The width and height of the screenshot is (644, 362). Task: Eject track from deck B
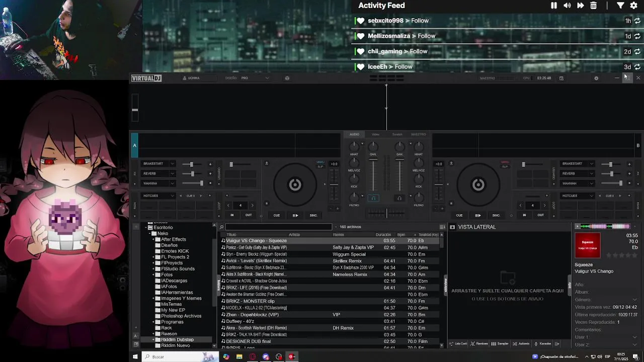(451, 163)
